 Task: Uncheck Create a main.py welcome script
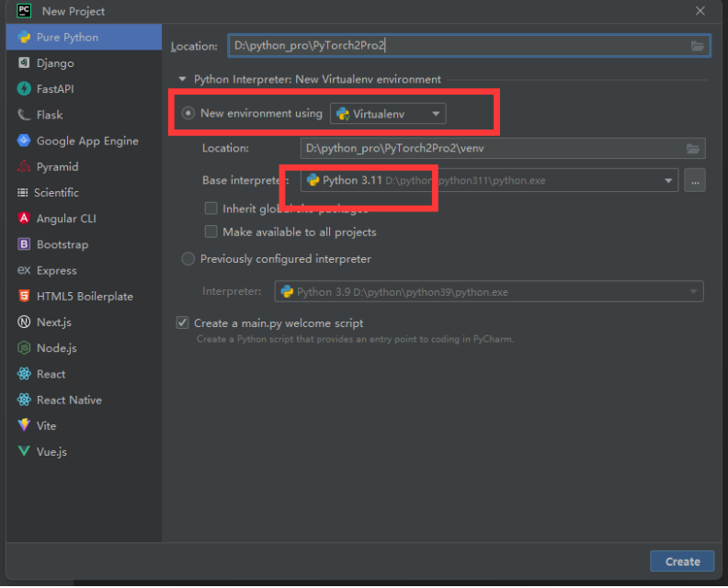[183, 322]
